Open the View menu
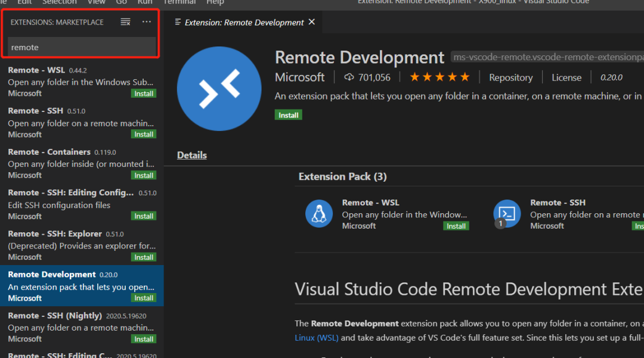Image resolution: width=644 pixels, height=358 pixels. coord(97,2)
